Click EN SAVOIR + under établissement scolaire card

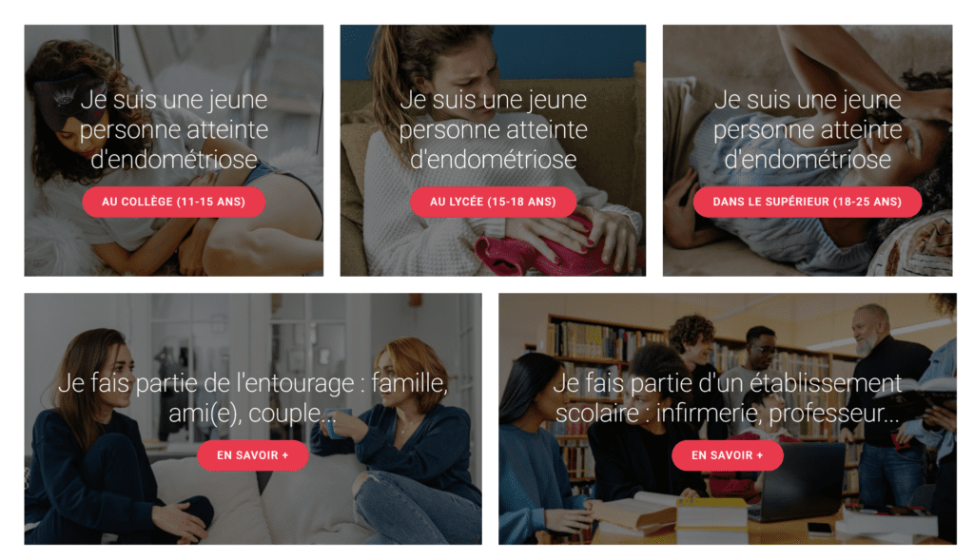[x=728, y=455]
